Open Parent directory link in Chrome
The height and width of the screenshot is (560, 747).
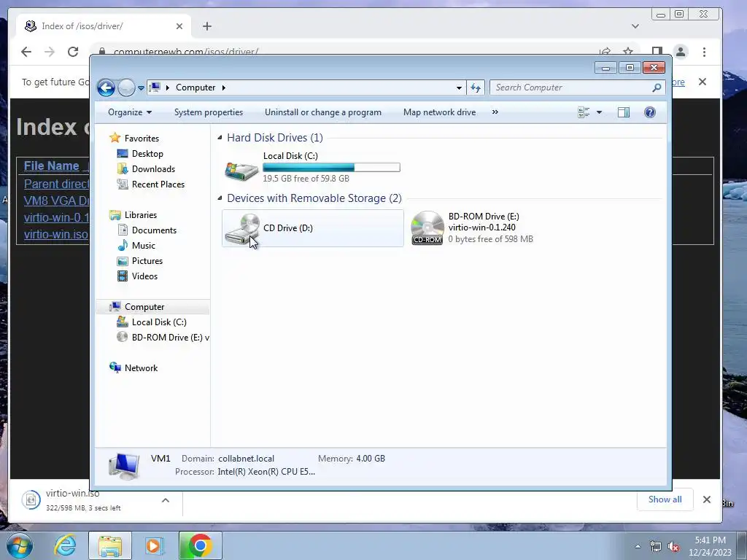pos(56,184)
